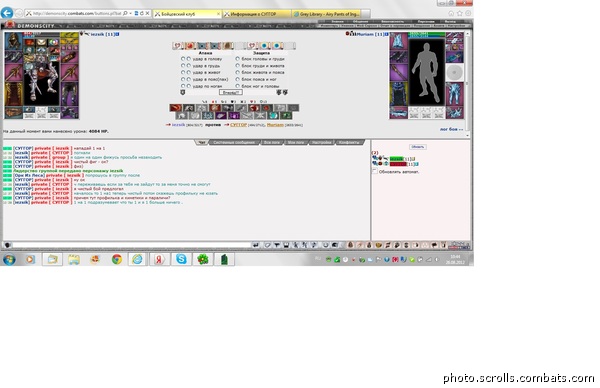Activate the green skill icon at row end

point(286,116)
